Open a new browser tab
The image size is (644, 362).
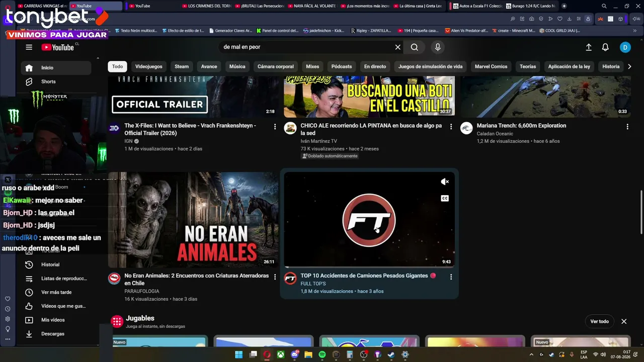(564, 6)
